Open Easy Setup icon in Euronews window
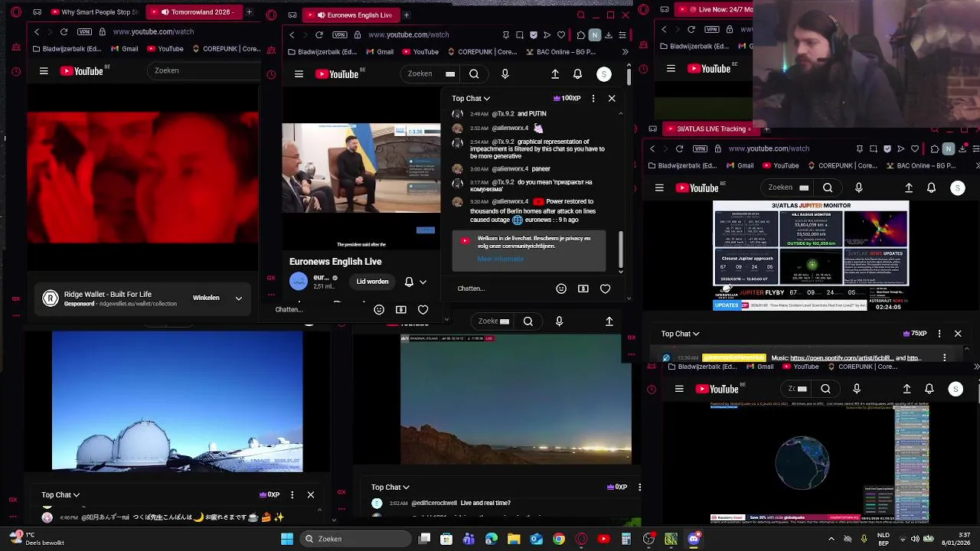This screenshot has width=980, height=551. point(622,34)
